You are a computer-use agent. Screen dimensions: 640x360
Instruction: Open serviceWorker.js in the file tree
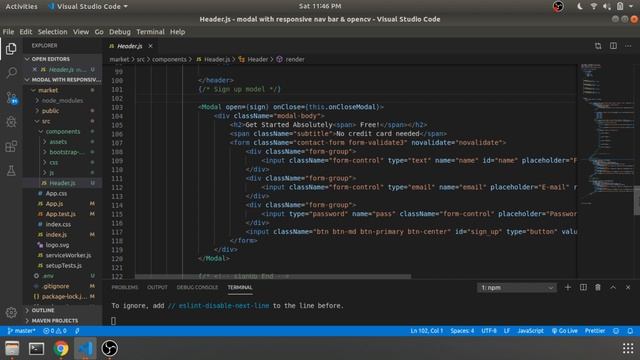click(x=68, y=255)
